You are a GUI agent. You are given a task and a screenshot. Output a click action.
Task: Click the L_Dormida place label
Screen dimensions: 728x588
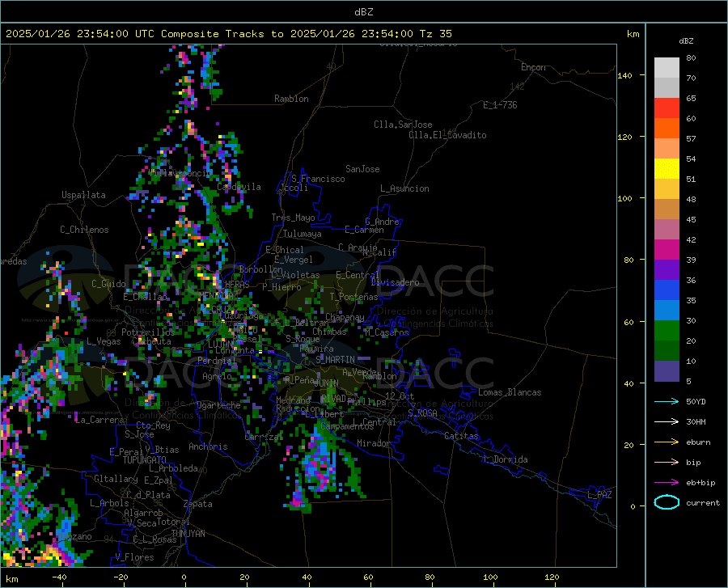506,459
